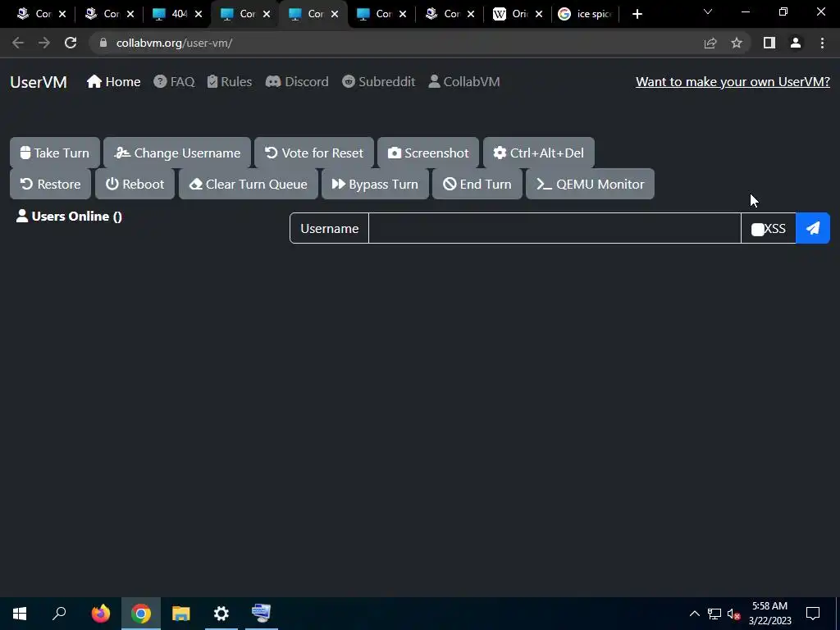Reboot the virtual machine
Image resolution: width=840 pixels, height=630 pixels.
(x=135, y=184)
